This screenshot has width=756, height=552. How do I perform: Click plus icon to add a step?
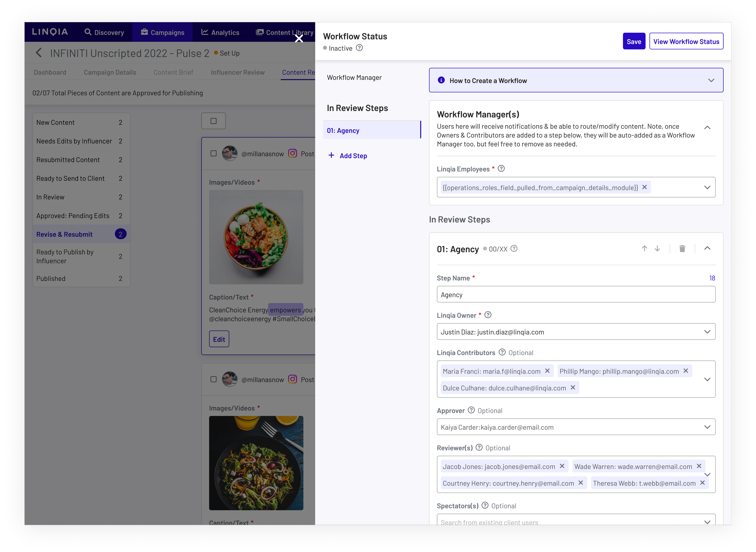[x=331, y=155]
